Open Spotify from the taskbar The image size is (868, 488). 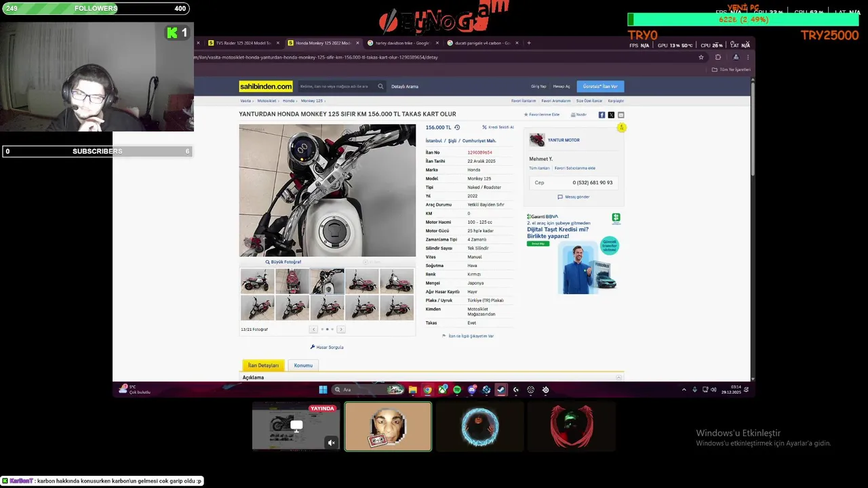coord(457,390)
